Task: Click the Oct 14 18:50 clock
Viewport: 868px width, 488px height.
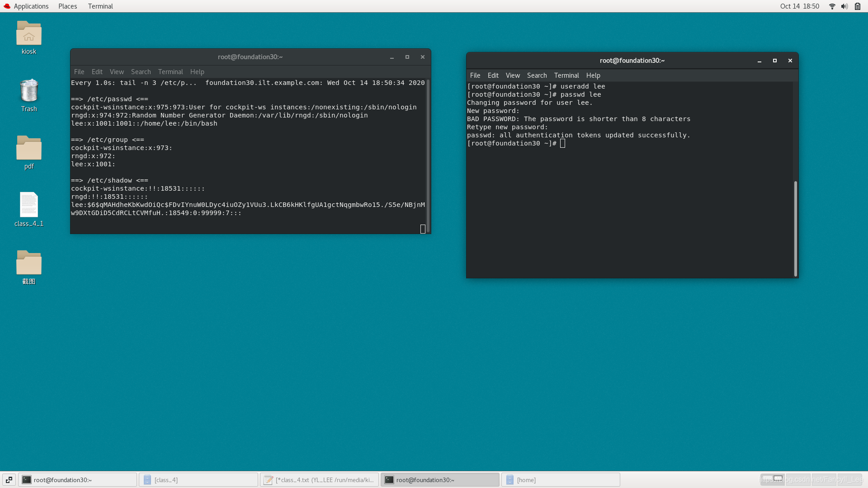Action: (799, 6)
